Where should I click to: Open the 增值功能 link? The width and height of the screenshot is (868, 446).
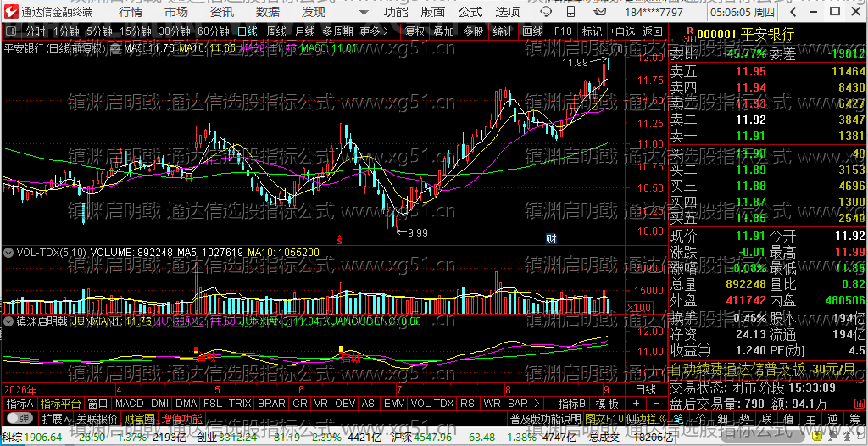click(181, 418)
